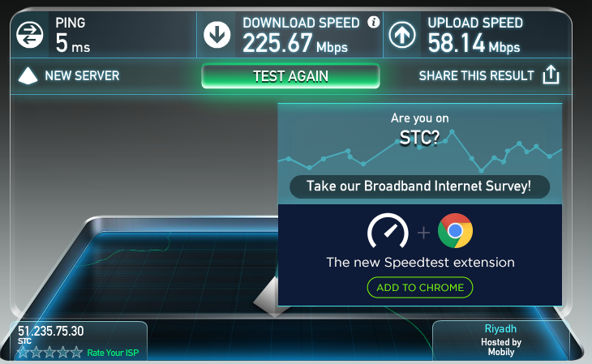Image resolution: width=592 pixels, height=364 pixels.
Task: Click the Test Again button
Action: point(290,76)
